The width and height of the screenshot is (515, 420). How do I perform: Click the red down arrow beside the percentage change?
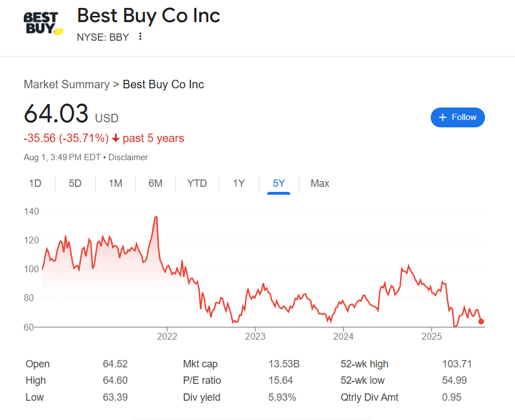pos(115,138)
